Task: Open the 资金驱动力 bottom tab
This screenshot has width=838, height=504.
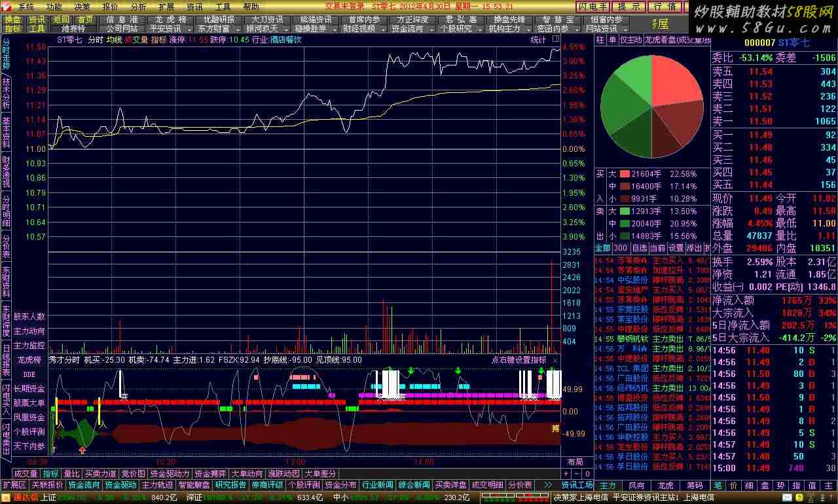Action: point(170,474)
